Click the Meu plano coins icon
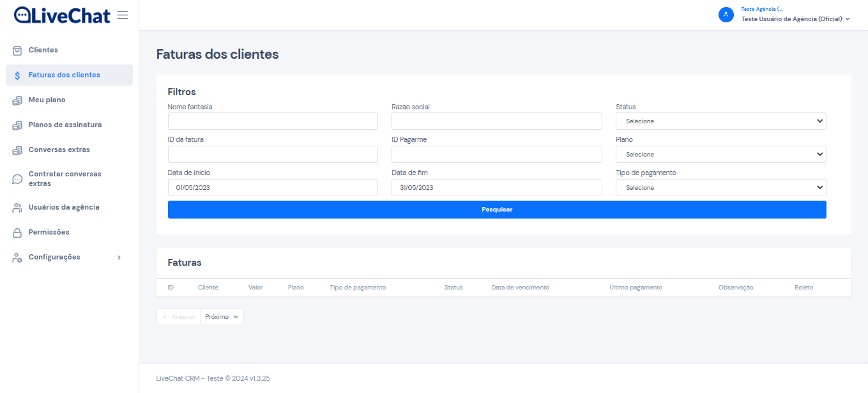 coord(18,100)
